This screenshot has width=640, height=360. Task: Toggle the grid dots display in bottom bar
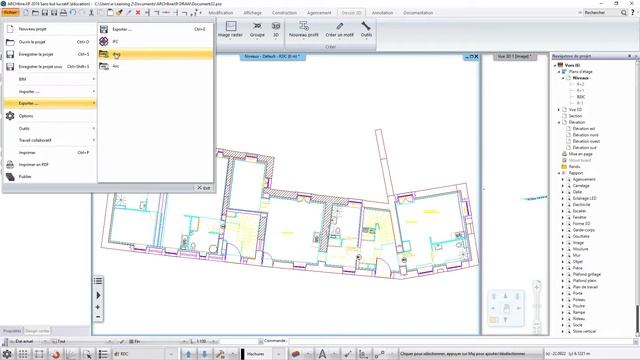pos(23,354)
